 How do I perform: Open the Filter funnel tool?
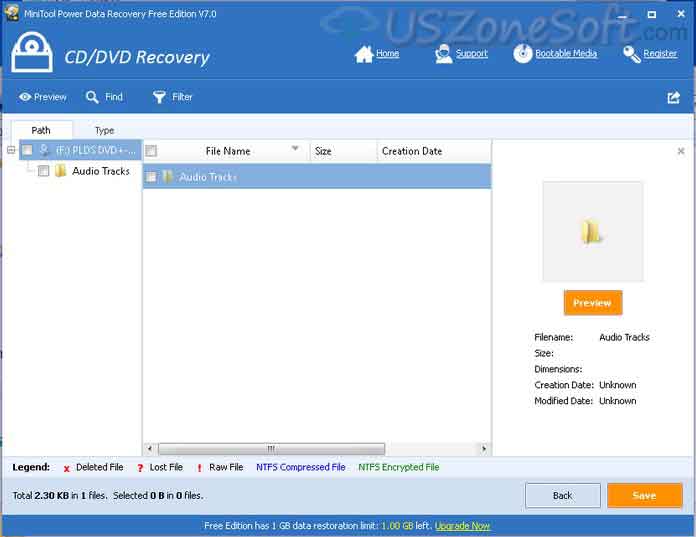pos(159,97)
